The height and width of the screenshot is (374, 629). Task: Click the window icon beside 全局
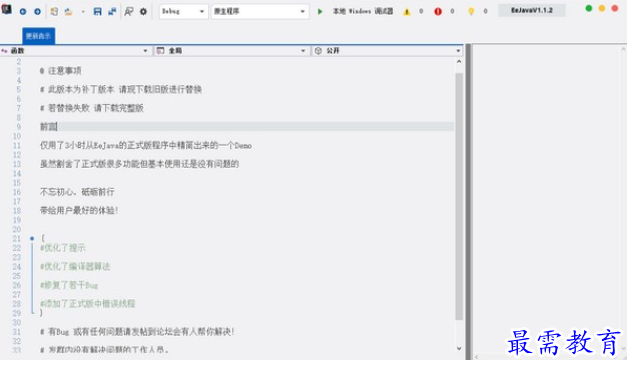160,51
